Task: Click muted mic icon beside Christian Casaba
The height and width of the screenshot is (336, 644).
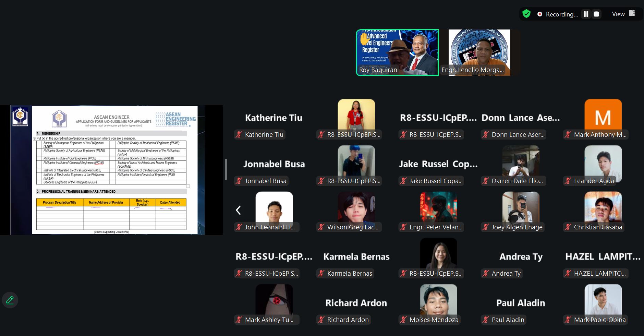Action: [568, 227]
